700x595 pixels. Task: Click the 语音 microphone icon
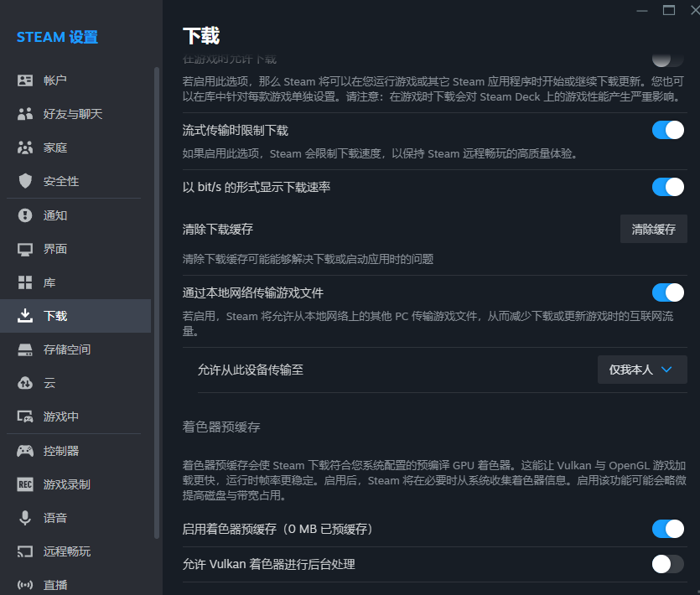click(25, 518)
